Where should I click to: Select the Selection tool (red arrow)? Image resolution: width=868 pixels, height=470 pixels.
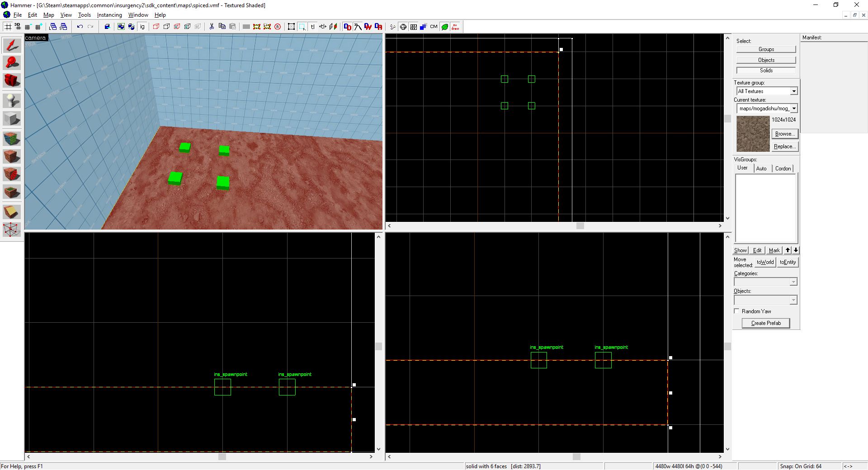(x=12, y=45)
